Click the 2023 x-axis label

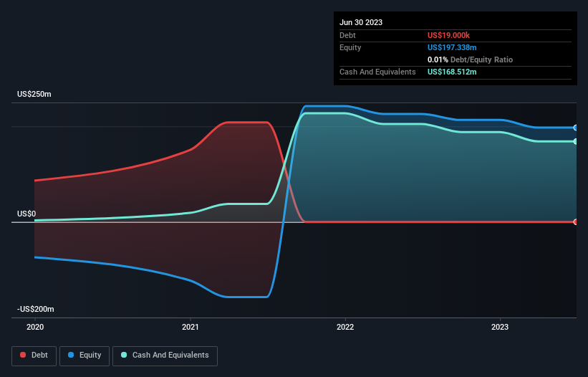(x=500, y=327)
